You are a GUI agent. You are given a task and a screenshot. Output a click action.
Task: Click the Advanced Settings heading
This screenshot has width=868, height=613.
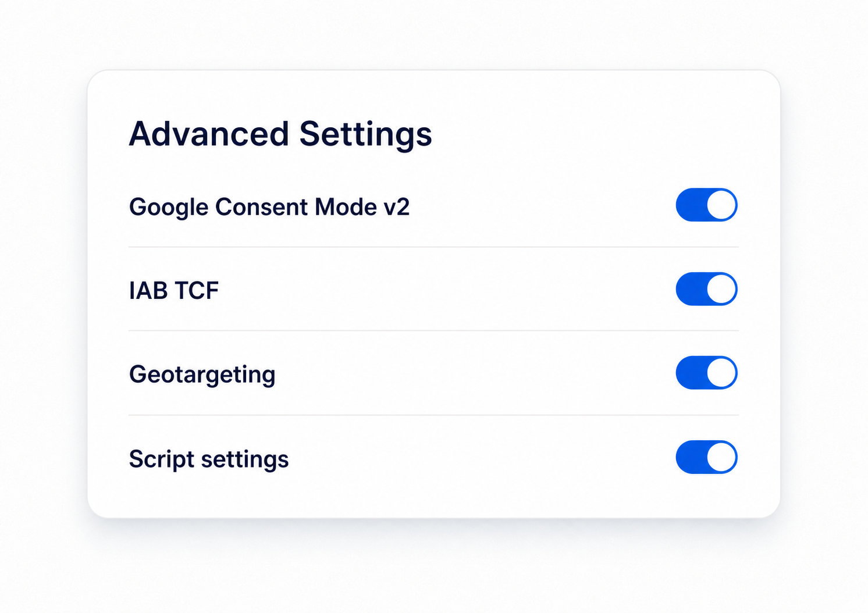280,135
